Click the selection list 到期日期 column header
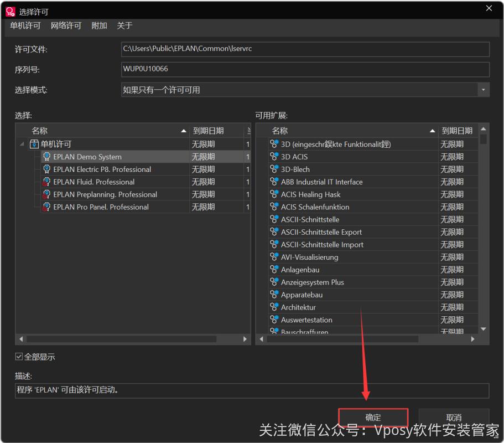504x443 pixels. click(x=217, y=131)
